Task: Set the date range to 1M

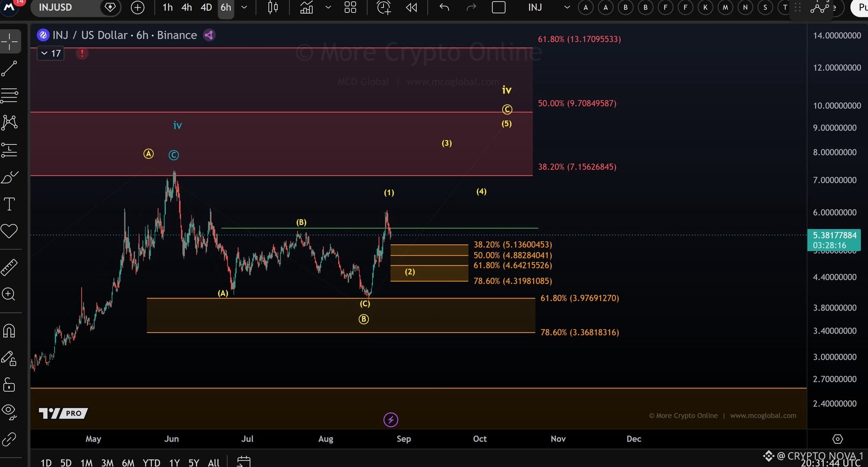Action: [86, 462]
